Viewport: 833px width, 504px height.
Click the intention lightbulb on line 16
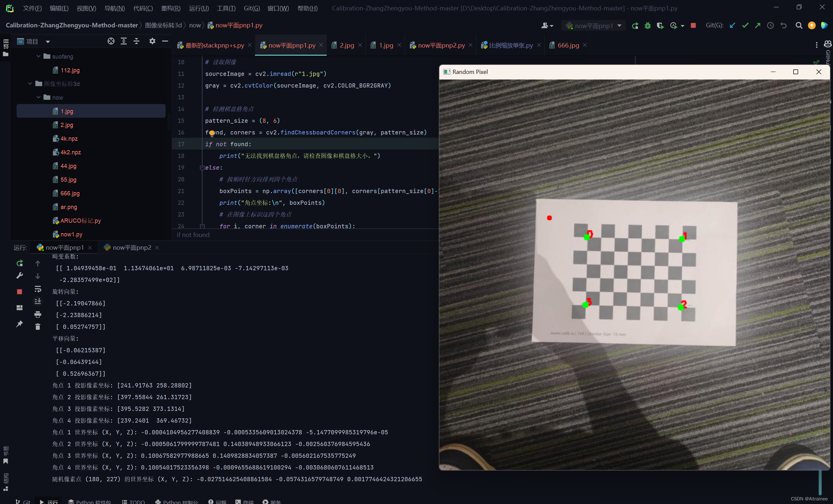pyautogui.click(x=212, y=133)
